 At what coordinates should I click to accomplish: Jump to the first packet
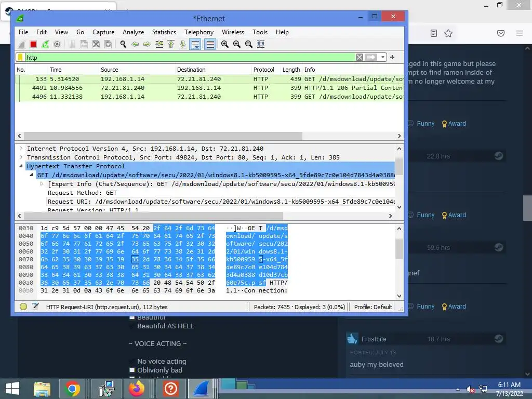tap(171, 44)
